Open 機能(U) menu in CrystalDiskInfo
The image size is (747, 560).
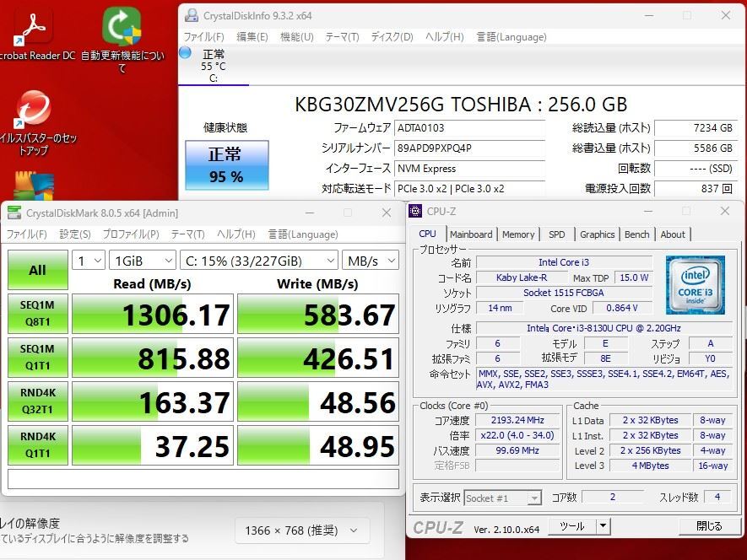[x=297, y=37]
